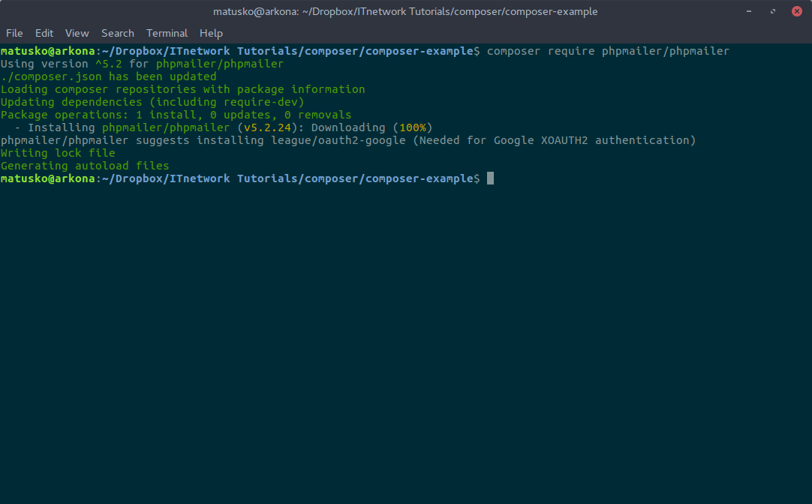
Task: Click the red close window button
Action: pos(797,11)
